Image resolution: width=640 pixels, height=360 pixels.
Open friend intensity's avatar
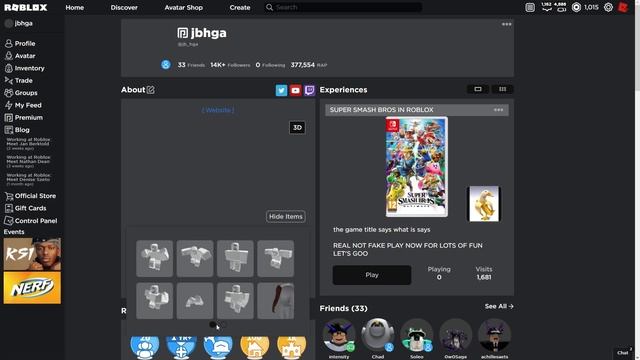click(339, 336)
